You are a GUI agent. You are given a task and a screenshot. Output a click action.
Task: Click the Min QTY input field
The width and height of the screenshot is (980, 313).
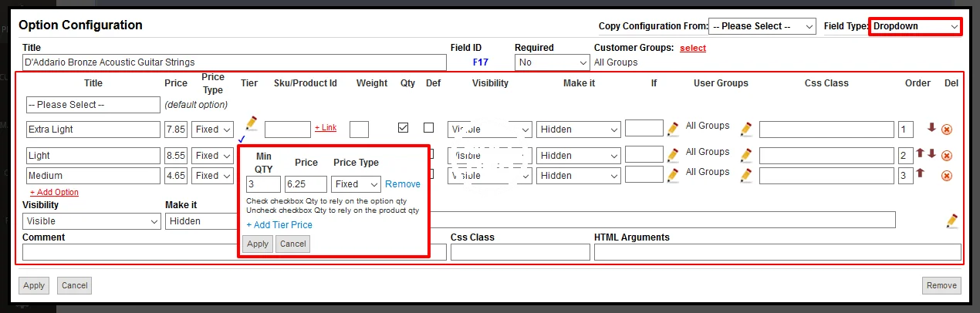click(x=263, y=184)
